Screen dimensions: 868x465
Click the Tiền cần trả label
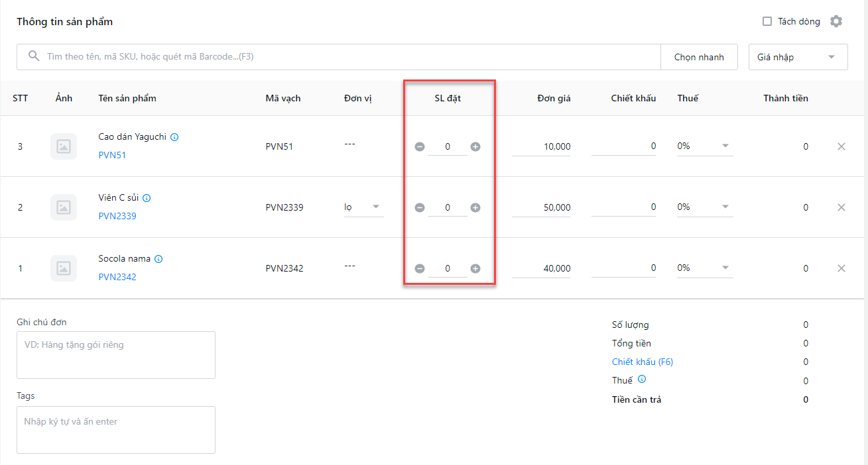[x=637, y=399]
